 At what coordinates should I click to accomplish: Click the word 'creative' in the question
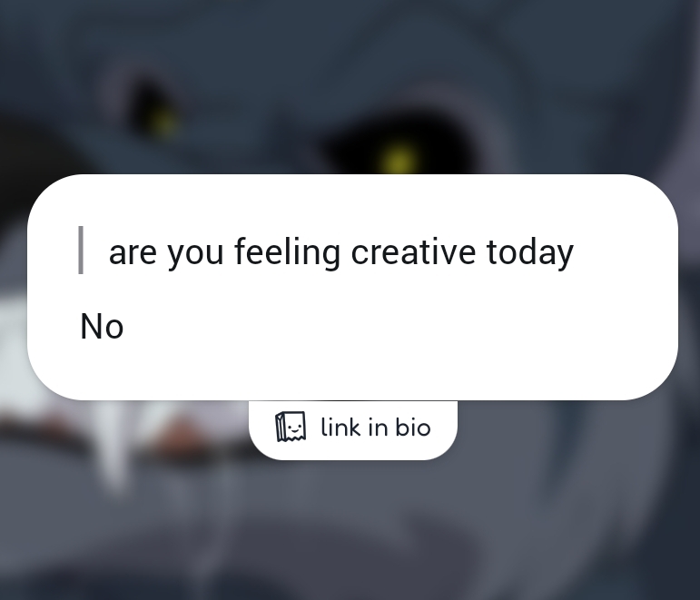click(413, 251)
